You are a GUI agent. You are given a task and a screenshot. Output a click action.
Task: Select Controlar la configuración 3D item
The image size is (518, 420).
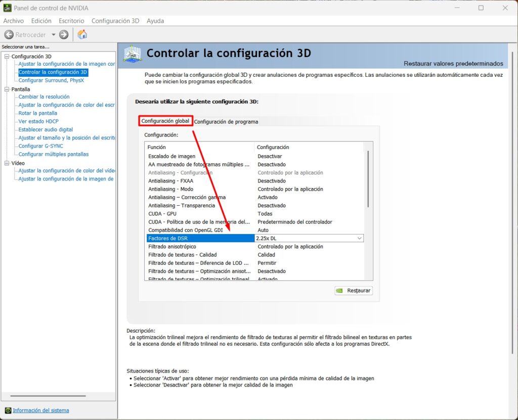click(x=53, y=72)
